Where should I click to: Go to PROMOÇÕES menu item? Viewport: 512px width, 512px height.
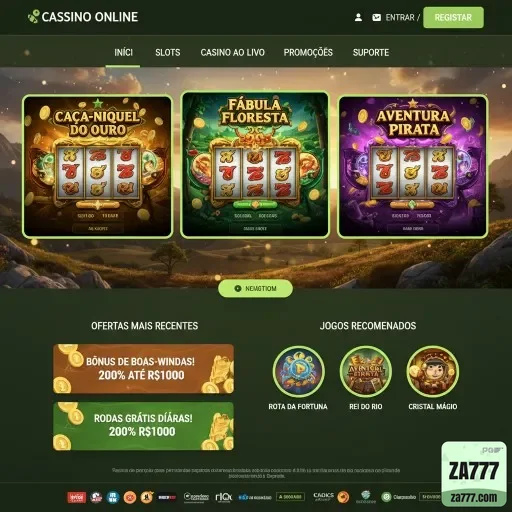[308, 52]
